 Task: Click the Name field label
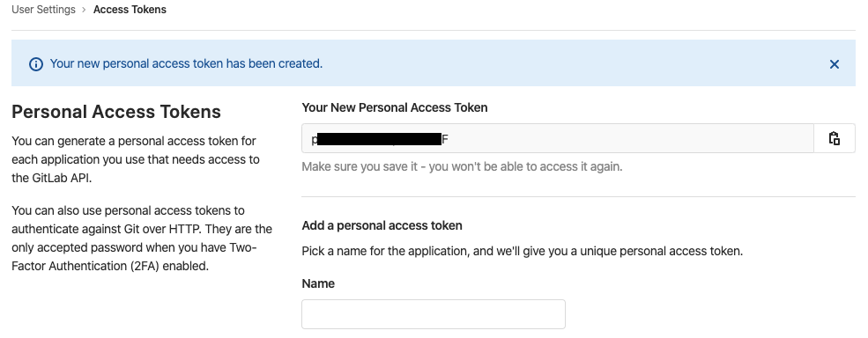coord(318,283)
